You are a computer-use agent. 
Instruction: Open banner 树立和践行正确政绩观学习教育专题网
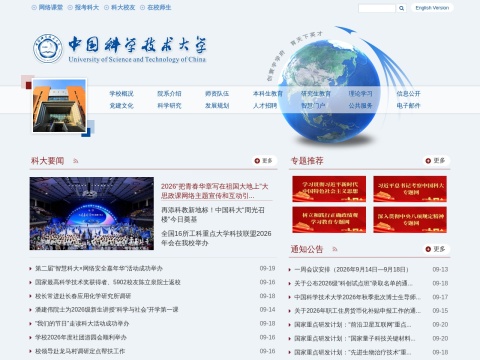tap(329, 220)
